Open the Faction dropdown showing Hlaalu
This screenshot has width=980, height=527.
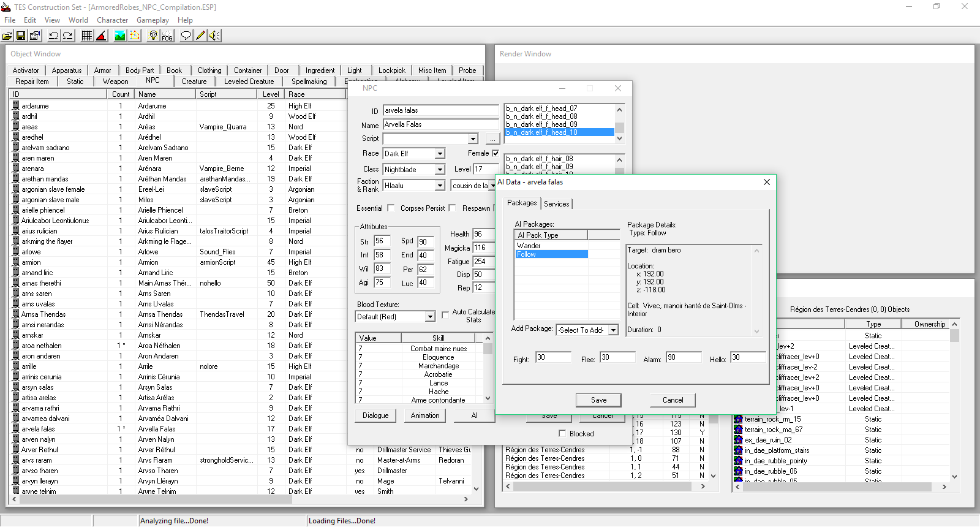(x=440, y=186)
